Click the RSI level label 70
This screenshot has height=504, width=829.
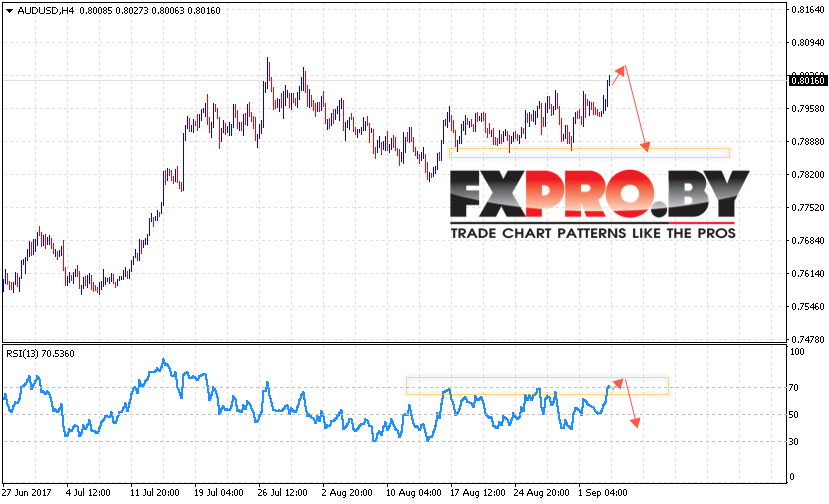pyautogui.click(x=793, y=388)
